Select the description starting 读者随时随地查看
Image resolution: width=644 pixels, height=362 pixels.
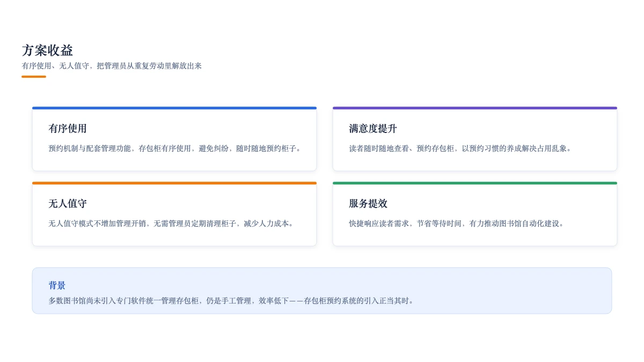[462, 149]
